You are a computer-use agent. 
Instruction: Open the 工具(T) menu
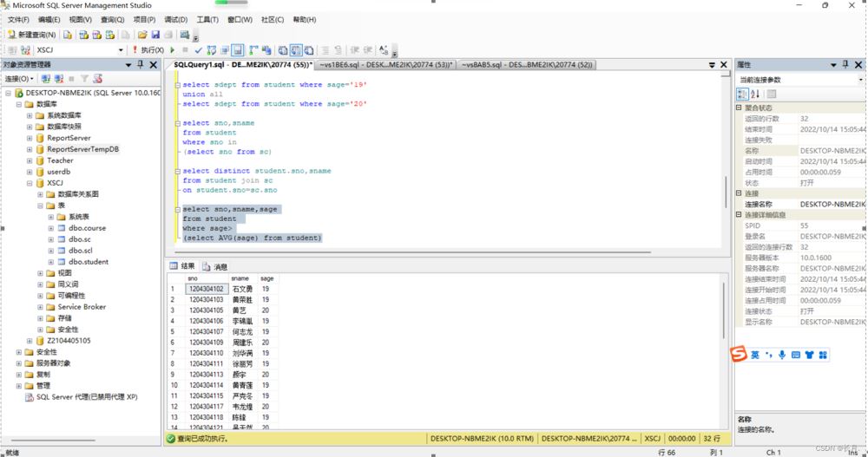(x=207, y=19)
